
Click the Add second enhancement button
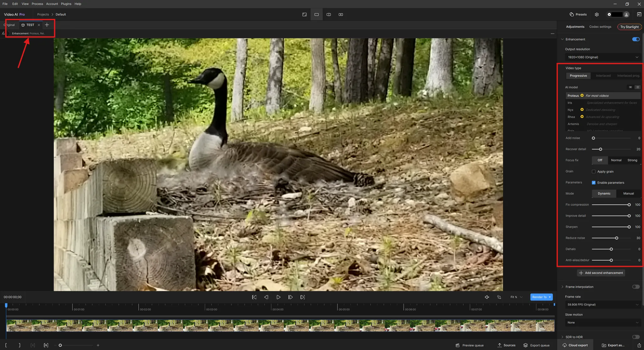coord(601,273)
